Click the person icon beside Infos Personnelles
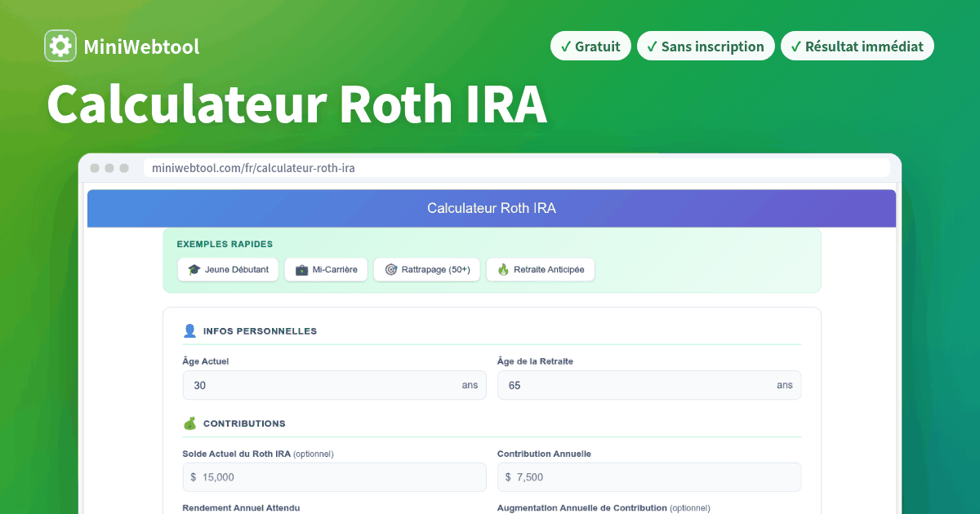This screenshot has width=980, height=514. click(189, 330)
